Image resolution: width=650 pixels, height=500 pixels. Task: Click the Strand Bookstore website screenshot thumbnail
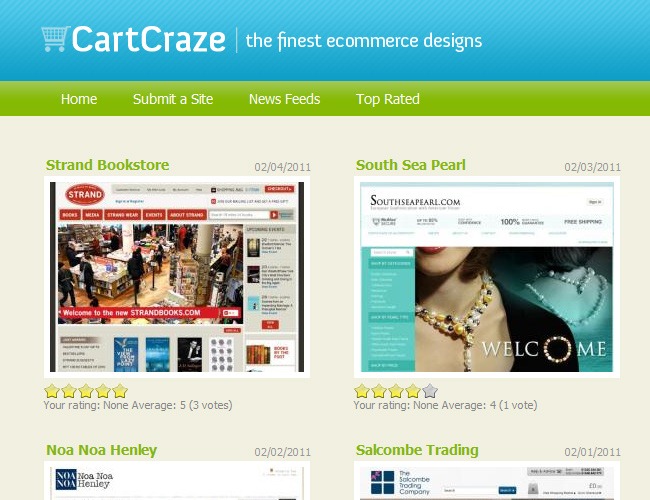(177, 277)
